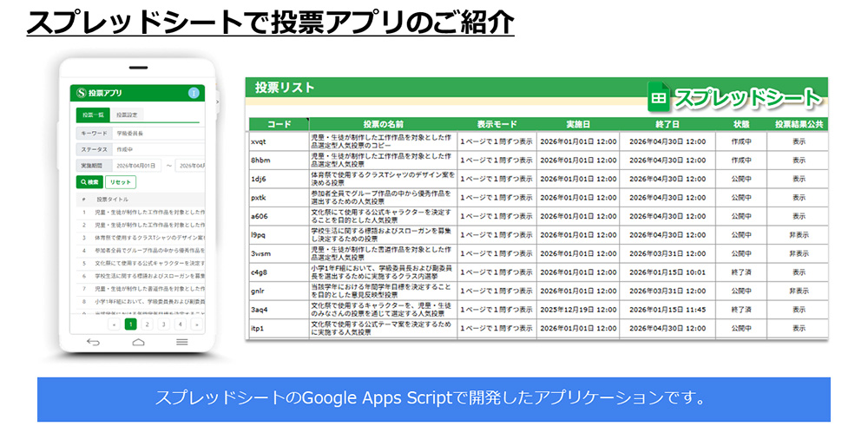Tap the phone's back arrow icon
The image size is (868, 426).
(93, 343)
